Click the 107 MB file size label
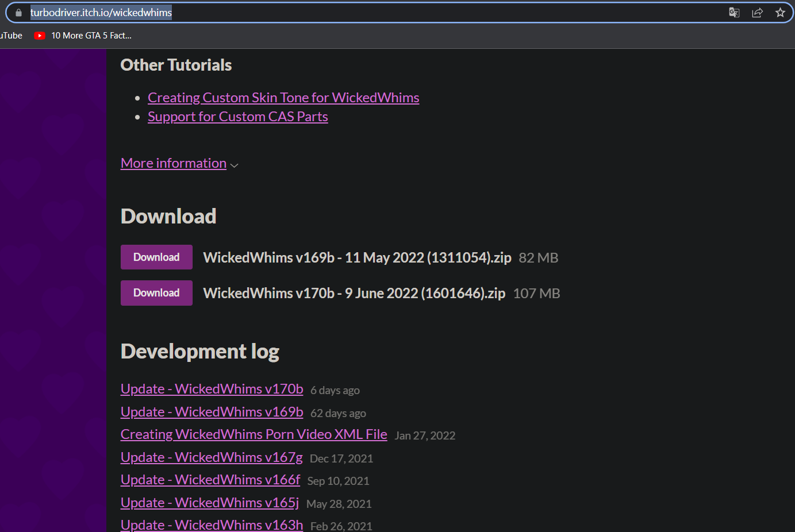Screen dimensions: 795x532 coord(536,294)
